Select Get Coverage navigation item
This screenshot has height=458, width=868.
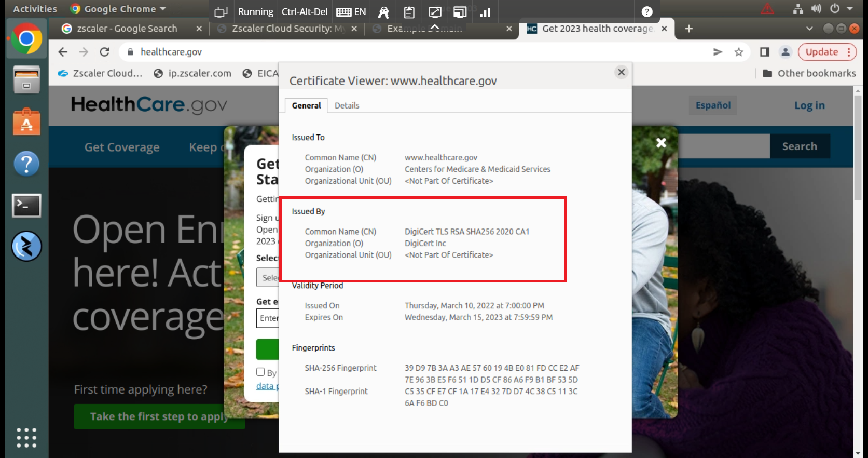pyautogui.click(x=122, y=147)
